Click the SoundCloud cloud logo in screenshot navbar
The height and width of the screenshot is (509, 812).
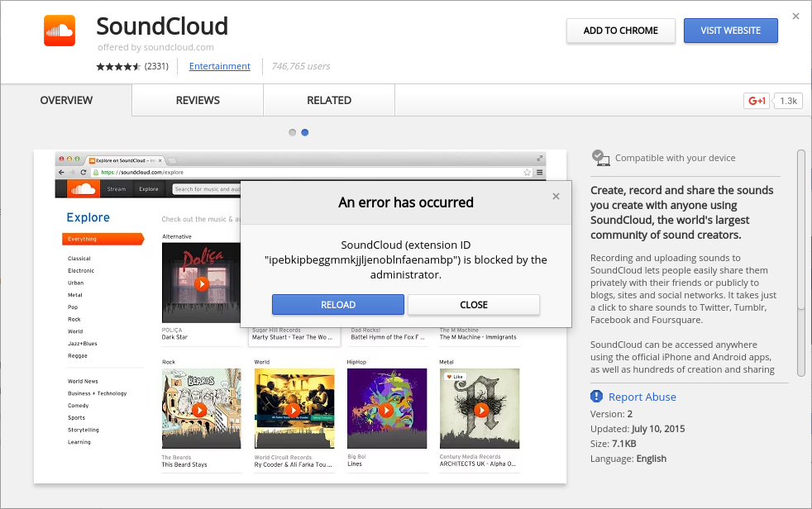pos(84,188)
